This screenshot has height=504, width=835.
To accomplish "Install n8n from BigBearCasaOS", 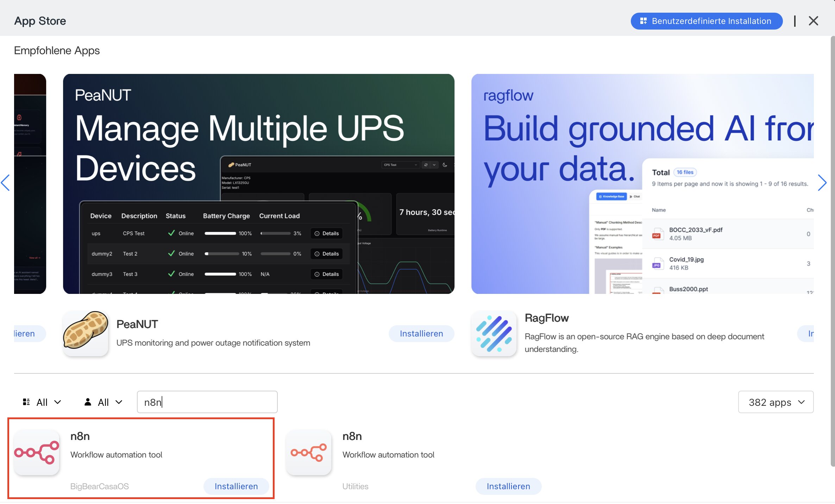I will pos(236,486).
